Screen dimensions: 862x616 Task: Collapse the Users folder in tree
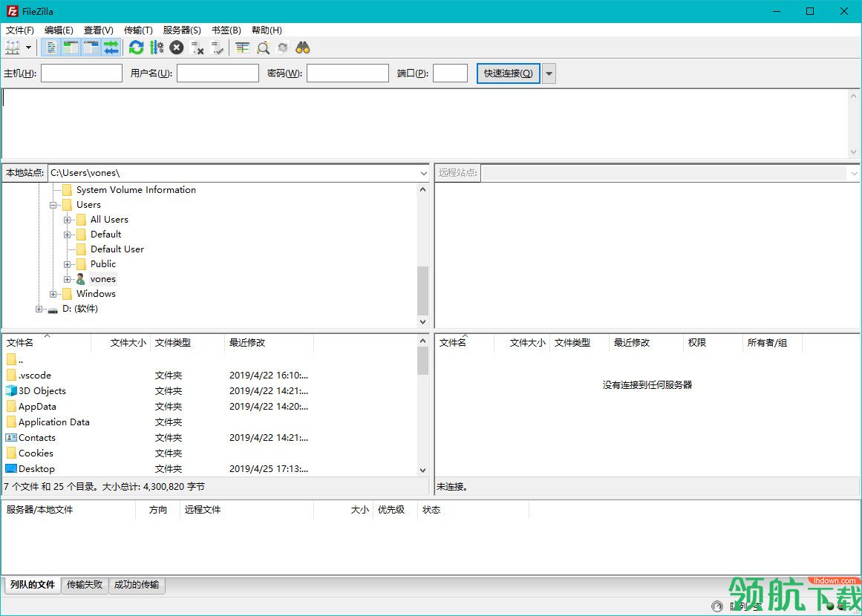53,205
